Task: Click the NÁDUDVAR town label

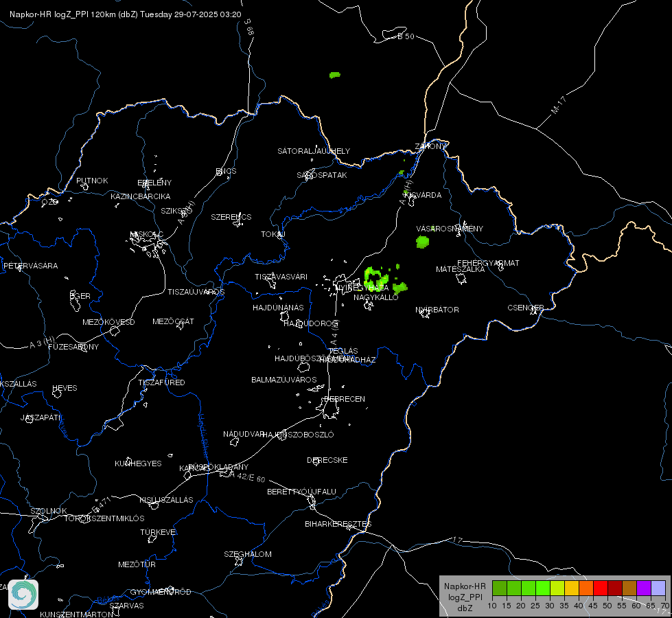Action: (x=244, y=434)
